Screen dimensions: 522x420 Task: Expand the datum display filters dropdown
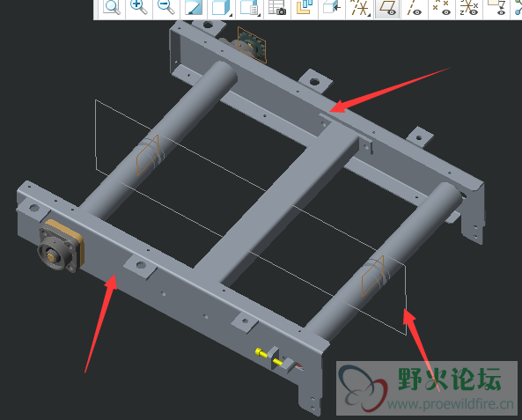point(360,7)
